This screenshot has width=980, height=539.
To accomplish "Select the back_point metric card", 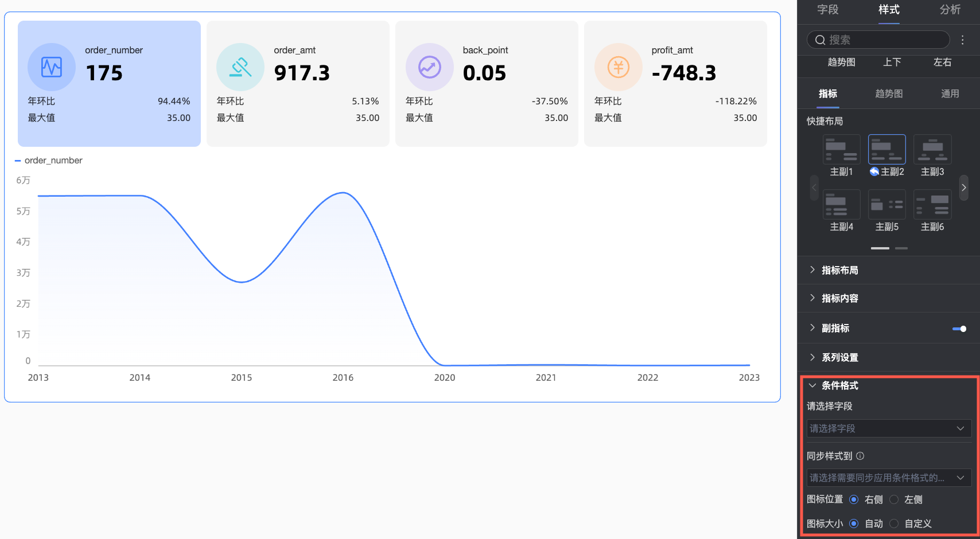I will point(487,84).
